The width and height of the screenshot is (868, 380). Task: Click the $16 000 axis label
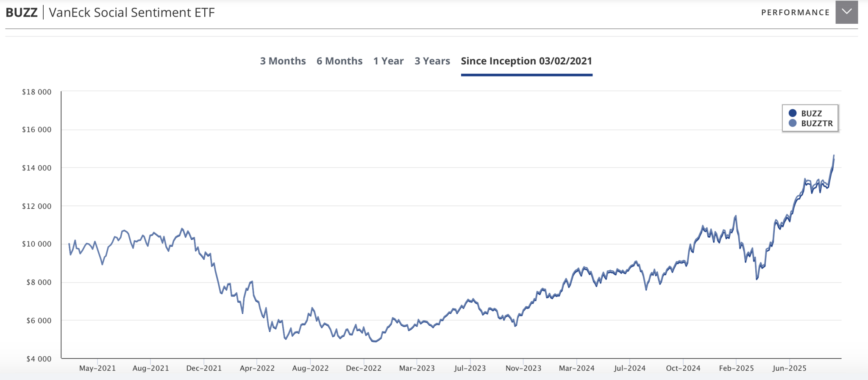point(36,130)
